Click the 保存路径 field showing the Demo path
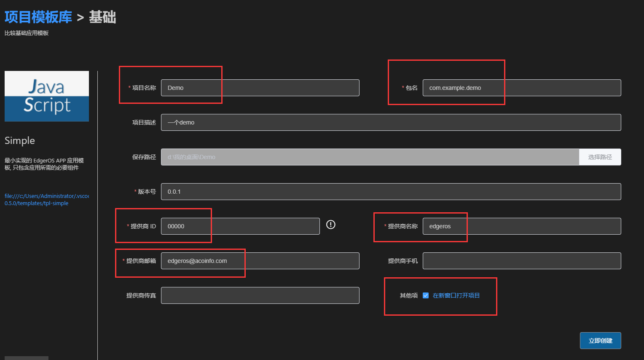The width and height of the screenshot is (644, 360). tap(370, 157)
